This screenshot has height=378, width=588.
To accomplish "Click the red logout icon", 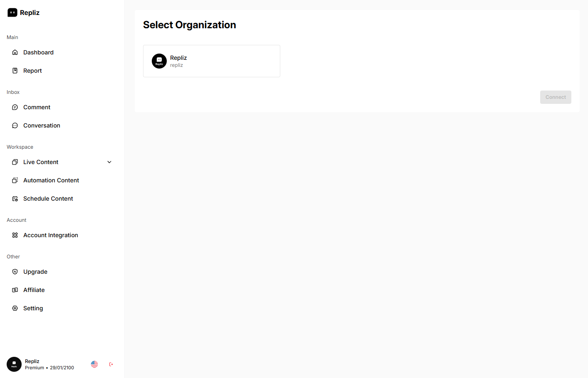I will pos(111,364).
